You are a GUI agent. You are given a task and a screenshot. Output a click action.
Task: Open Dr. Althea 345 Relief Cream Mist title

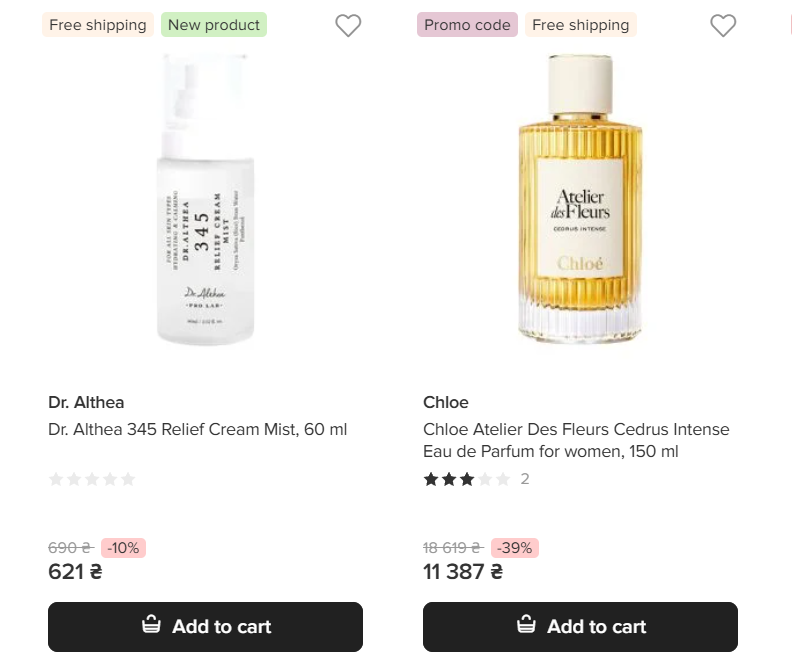click(x=198, y=429)
